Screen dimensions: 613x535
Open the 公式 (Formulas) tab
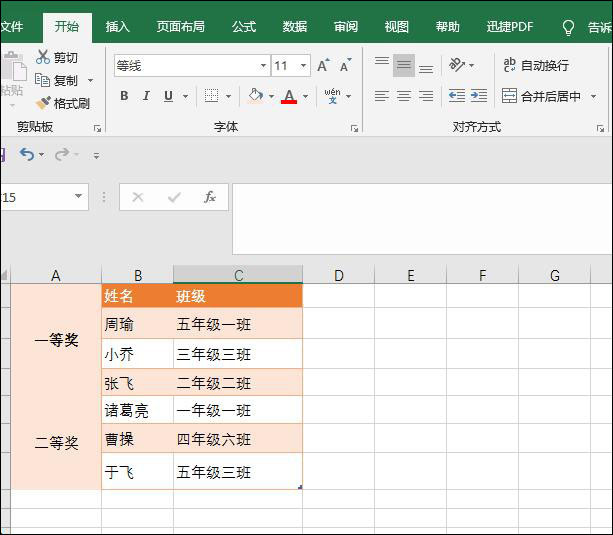pyautogui.click(x=243, y=27)
